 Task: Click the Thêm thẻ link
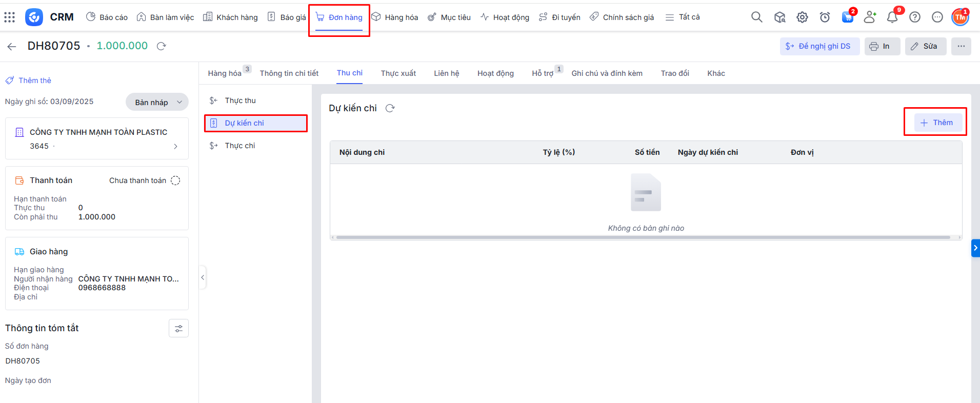(x=34, y=80)
